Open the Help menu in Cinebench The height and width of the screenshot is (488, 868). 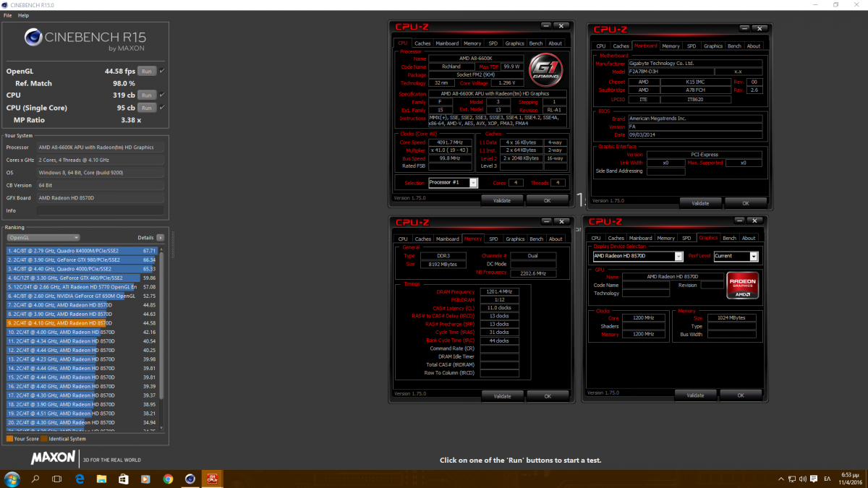pyautogui.click(x=24, y=15)
